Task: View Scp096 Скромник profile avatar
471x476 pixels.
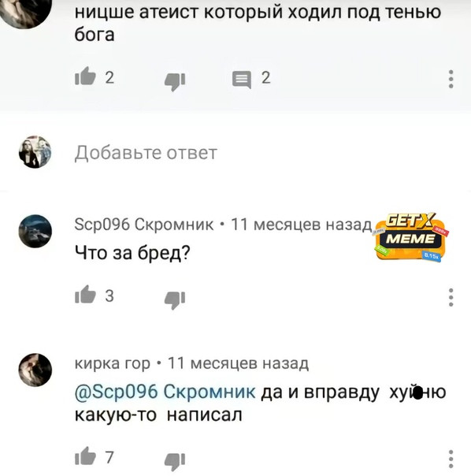Action: [35, 231]
